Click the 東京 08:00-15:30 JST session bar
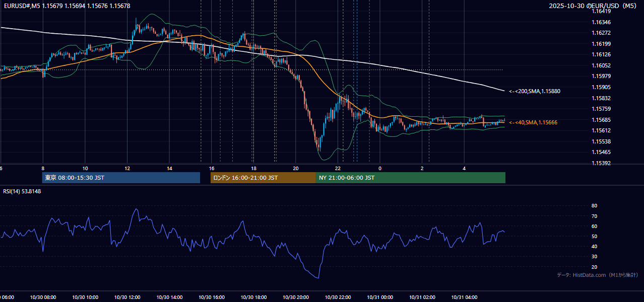 tap(121, 178)
